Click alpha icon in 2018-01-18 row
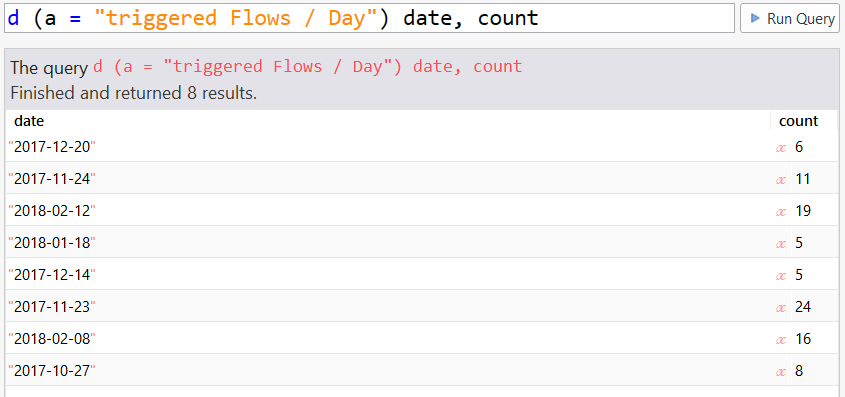 781,243
